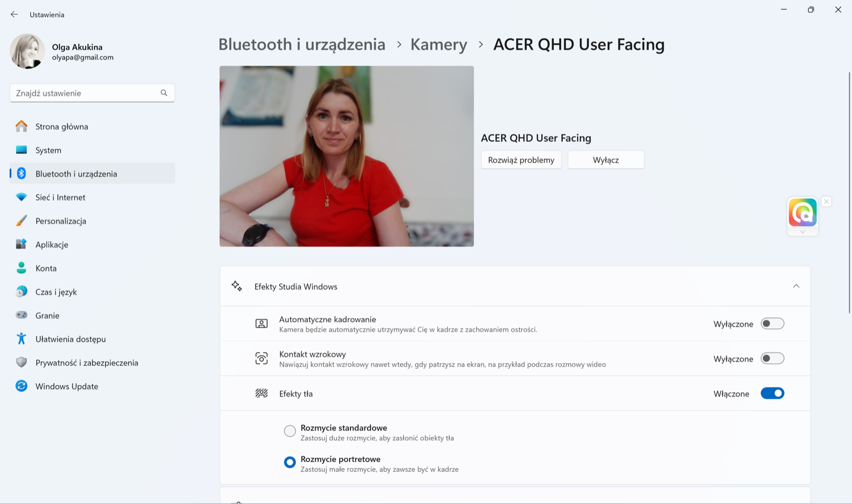Image resolution: width=852 pixels, height=504 pixels.
Task: Open Prywatność i zabezpieczenia settings
Action: 92,362
